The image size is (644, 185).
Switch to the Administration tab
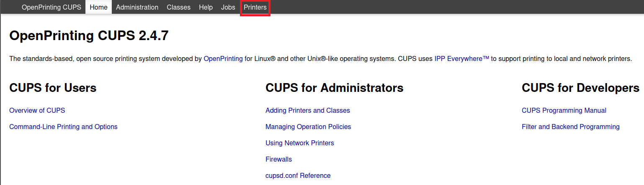click(x=137, y=7)
